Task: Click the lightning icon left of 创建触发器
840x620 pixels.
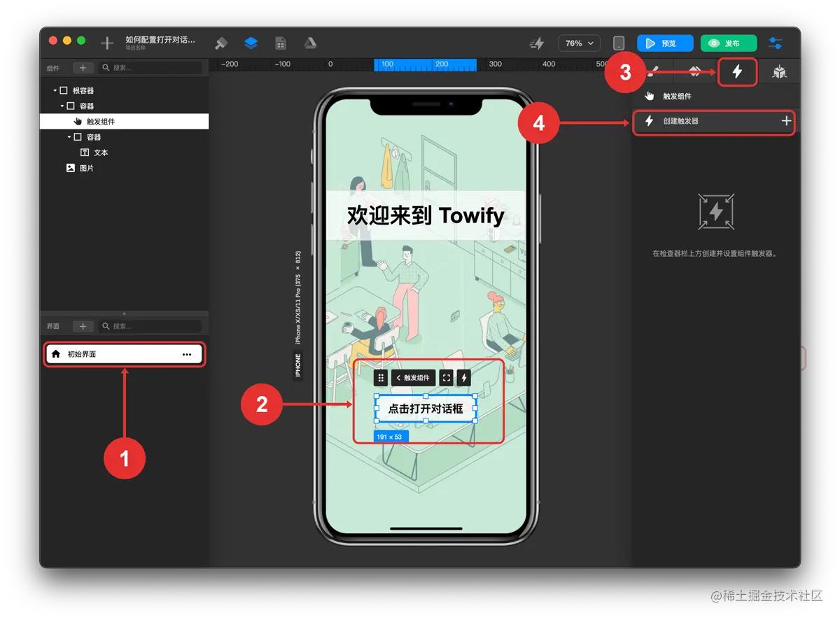Action: pos(649,121)
